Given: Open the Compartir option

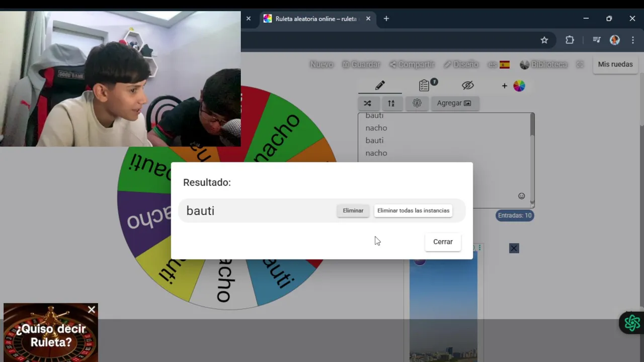Looking at the screenshot, I should pos(412,64).
